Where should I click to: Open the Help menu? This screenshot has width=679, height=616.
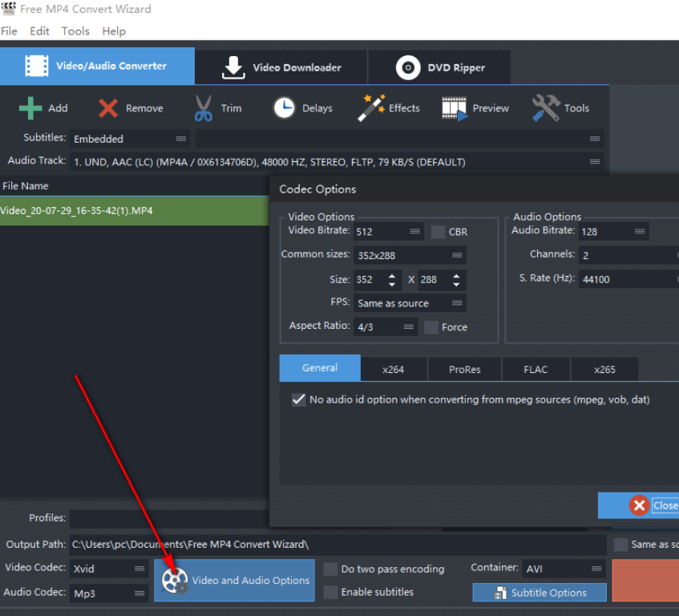pos(114,31)
